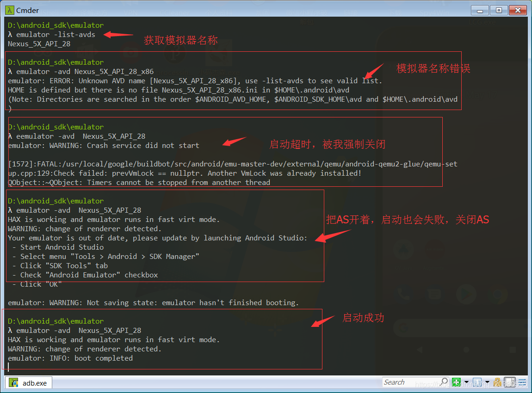
Task: Click the search magnifier icon
Action: coord(444,382)
